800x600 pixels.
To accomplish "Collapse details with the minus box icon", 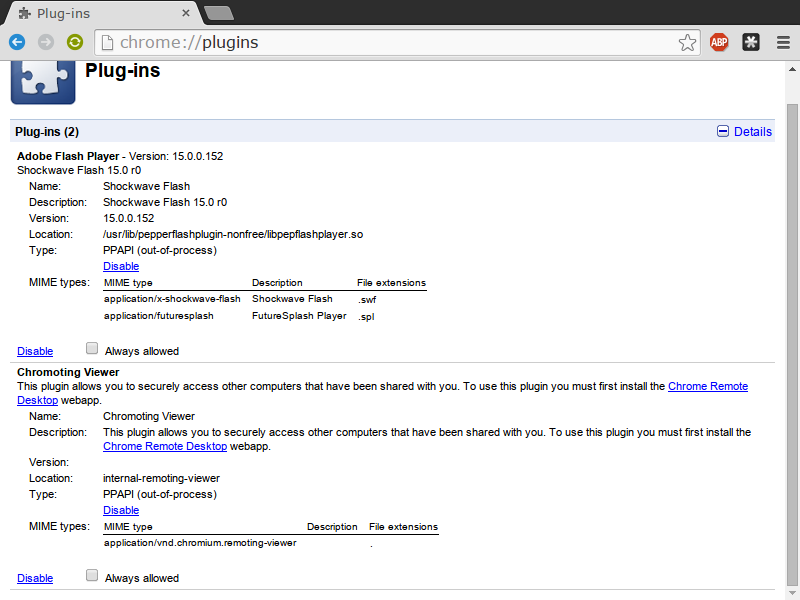I will tap(722, 131).
